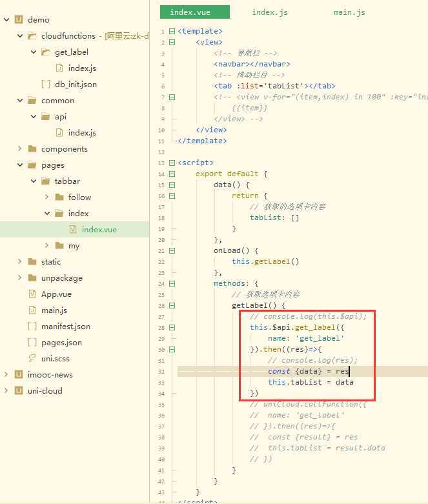Image resolution: width=428 pixels, height=504 pixels.
Task: Click the unpackage folder icon
Action: point(32,277)
